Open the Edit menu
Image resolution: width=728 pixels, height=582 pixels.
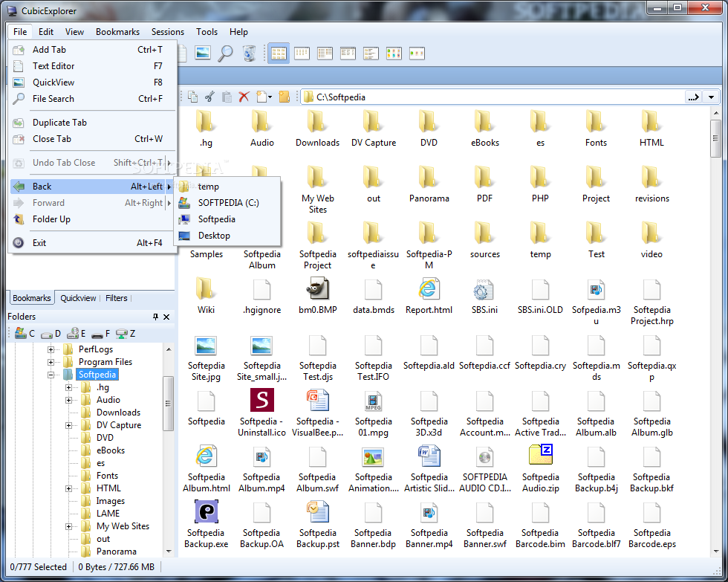46,31
